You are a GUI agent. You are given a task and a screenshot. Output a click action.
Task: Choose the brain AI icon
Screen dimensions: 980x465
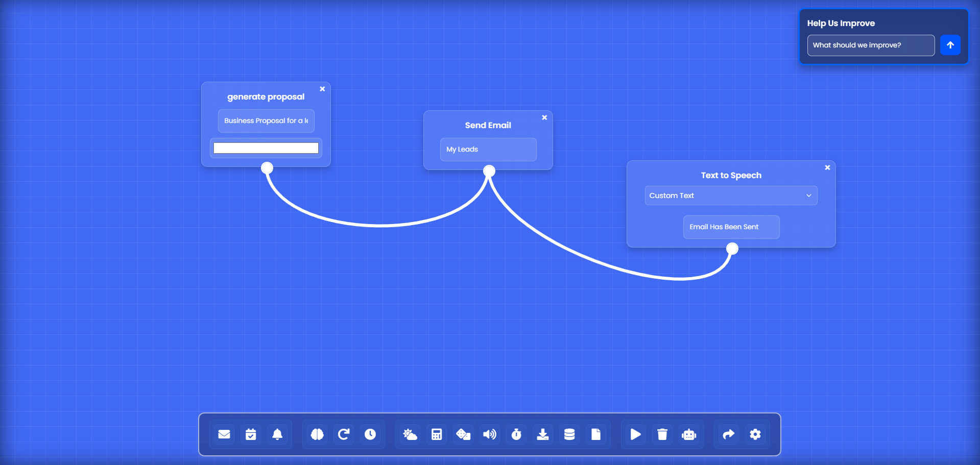[x=317, y=434]
